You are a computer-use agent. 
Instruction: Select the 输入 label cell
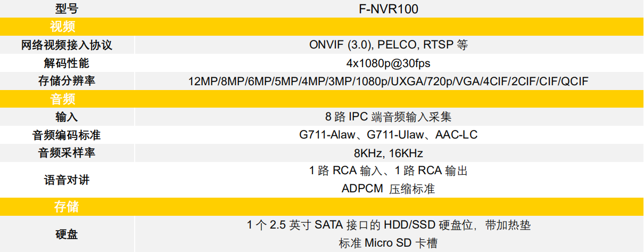(67, 117)
